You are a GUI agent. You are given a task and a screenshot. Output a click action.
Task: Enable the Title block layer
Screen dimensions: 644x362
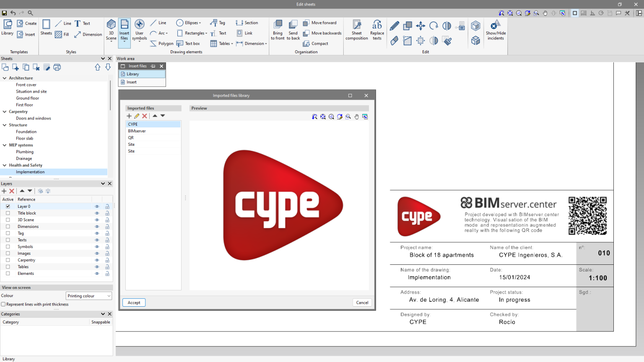click(x=8, y=213)
